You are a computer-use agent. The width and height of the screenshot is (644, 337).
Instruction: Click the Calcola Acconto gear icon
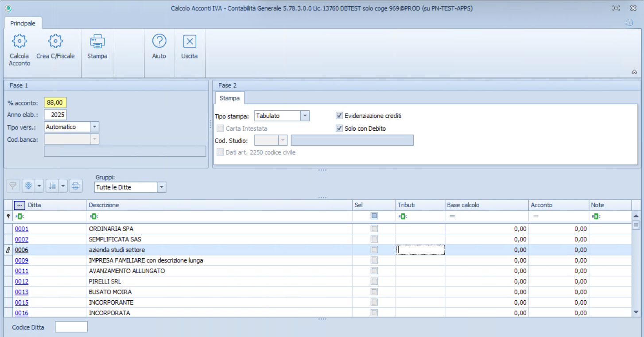[x=19, y=42]
